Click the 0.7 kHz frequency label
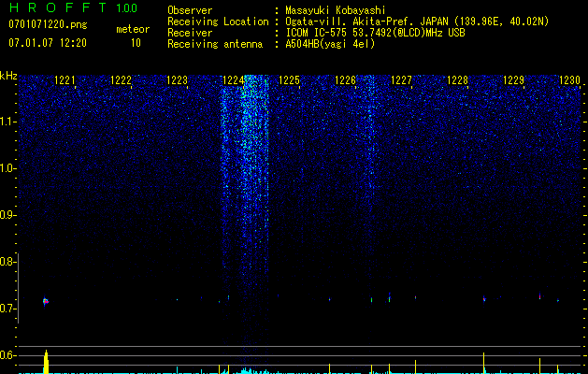Image resolution: width=588 pixels, height=374 pixels. (x=7, y=309)
